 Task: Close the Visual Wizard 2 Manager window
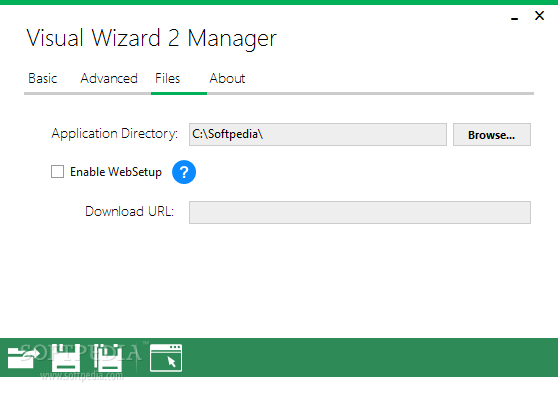[539, 16]
